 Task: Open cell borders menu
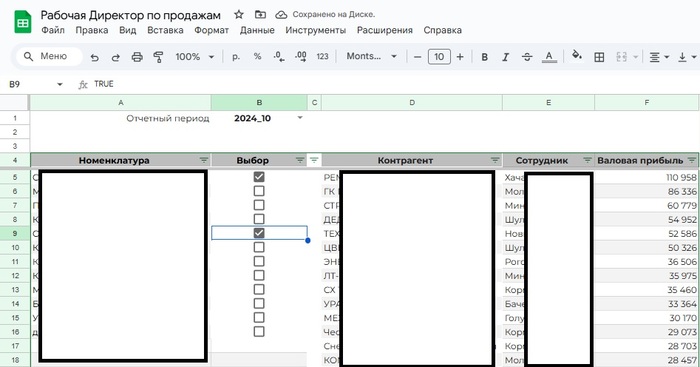point(599,57)
